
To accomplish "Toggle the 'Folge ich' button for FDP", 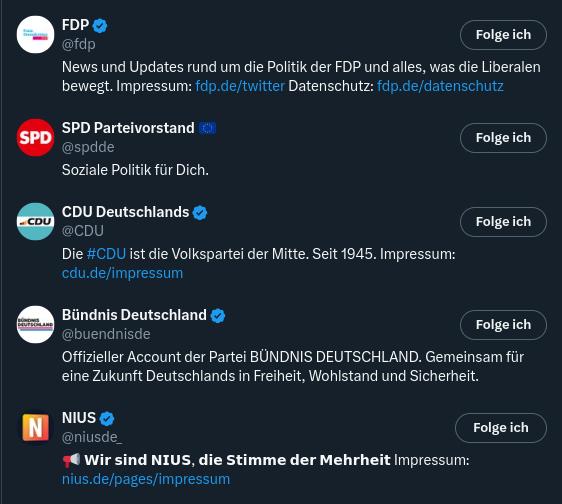I will [503, 35].
